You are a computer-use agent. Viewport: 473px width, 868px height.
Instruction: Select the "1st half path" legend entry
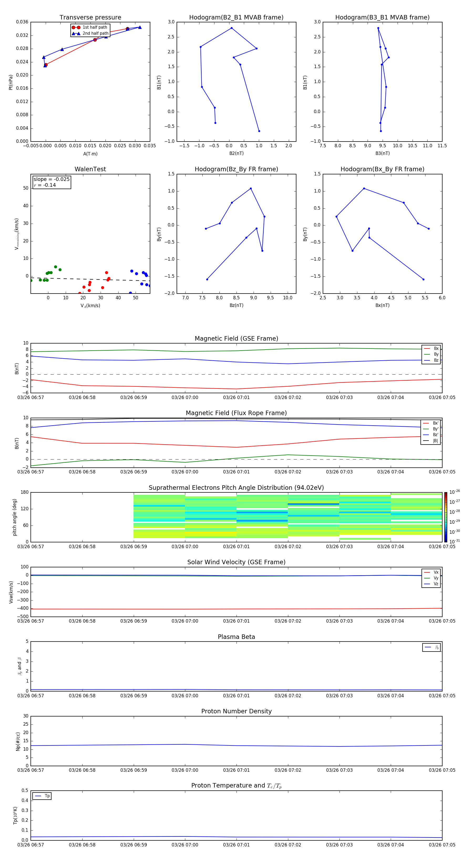[90, 27]
